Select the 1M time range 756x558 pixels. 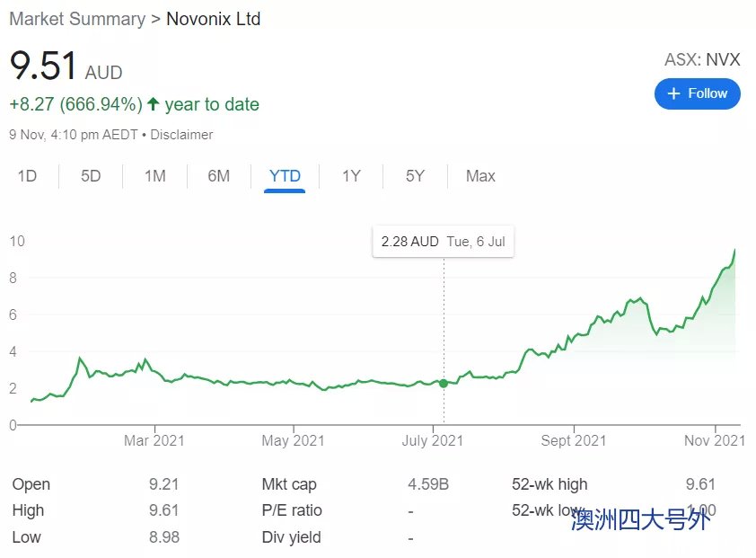[155, 176]
